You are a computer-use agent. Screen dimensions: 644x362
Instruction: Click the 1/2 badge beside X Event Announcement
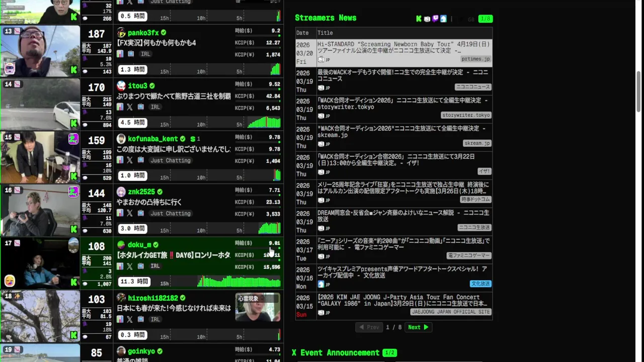[389, 353]
